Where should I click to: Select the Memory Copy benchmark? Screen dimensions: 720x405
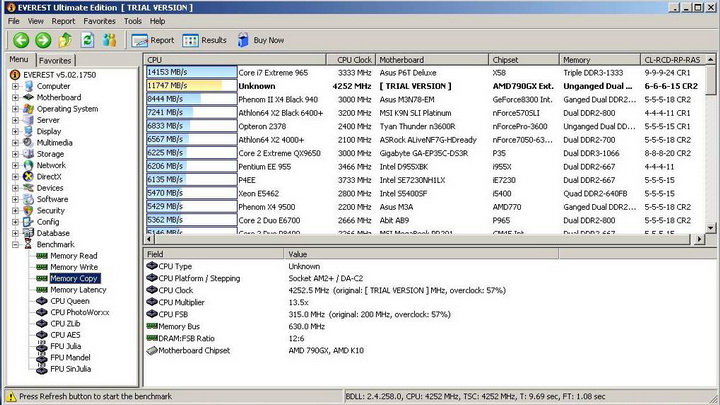coord(74,278)
